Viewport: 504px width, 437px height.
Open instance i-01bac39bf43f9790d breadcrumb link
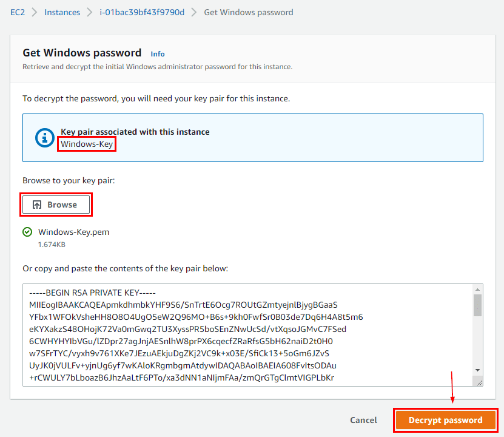pos(142,12)
